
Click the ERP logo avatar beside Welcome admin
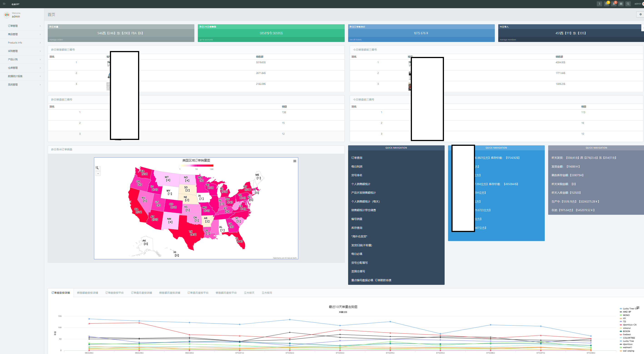pos(7,15)
